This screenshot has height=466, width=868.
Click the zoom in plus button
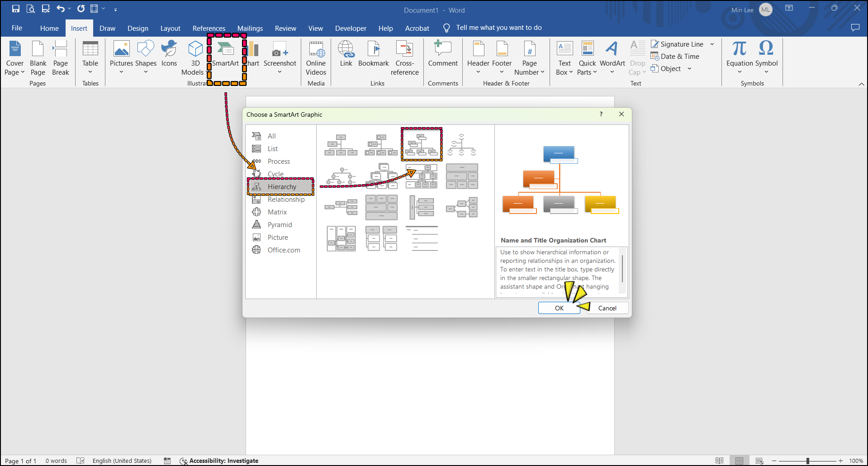pos(840,461)
